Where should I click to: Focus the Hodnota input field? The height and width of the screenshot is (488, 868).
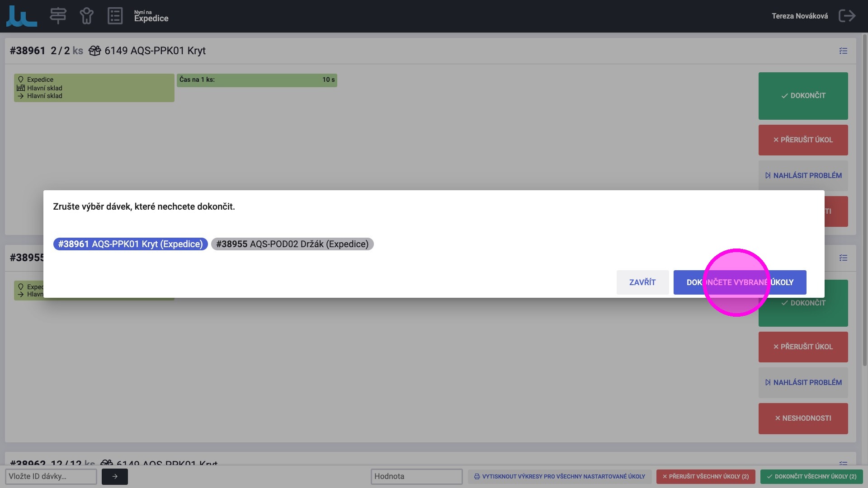tap(416, 476)
